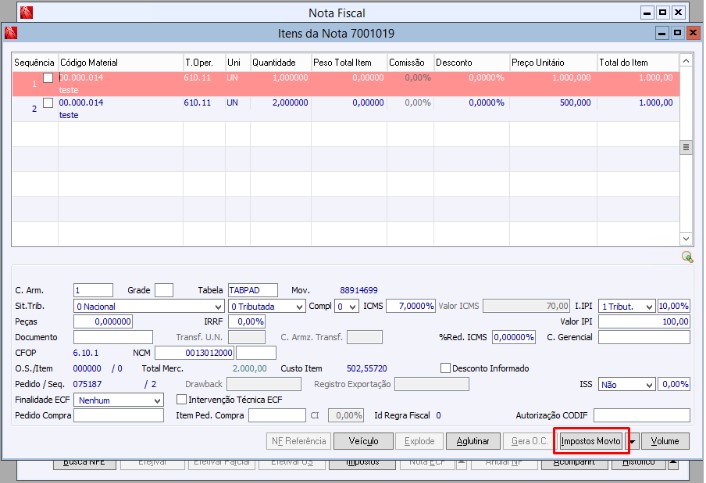The image size is (706, 483).
Task: Minimize the Itens da Nota window
Action: tap(660, 33)
